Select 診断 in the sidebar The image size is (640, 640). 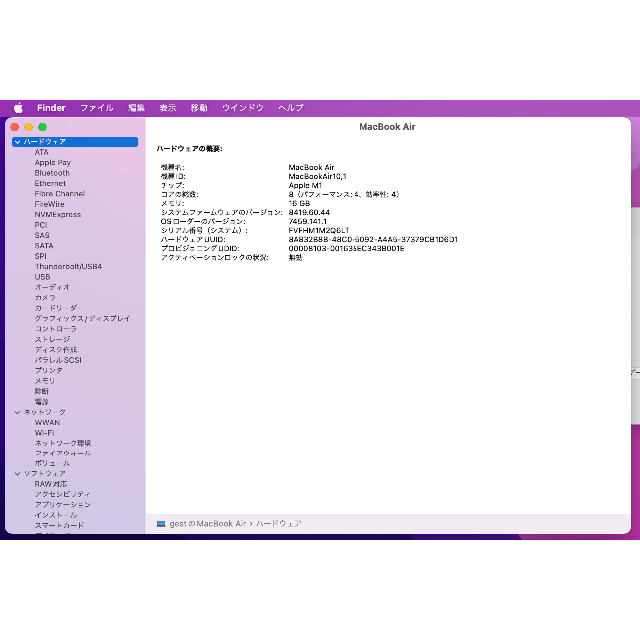(x=42, y=391)
